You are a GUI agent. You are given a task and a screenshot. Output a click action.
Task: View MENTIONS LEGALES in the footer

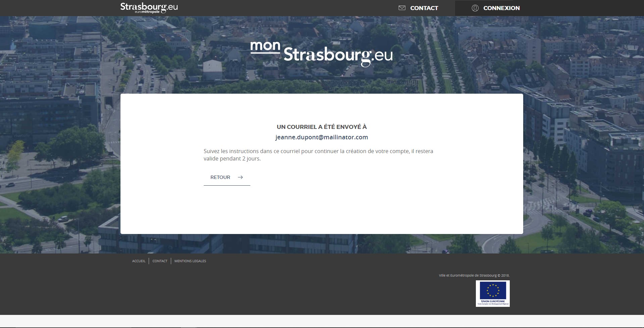click(190, 261)
